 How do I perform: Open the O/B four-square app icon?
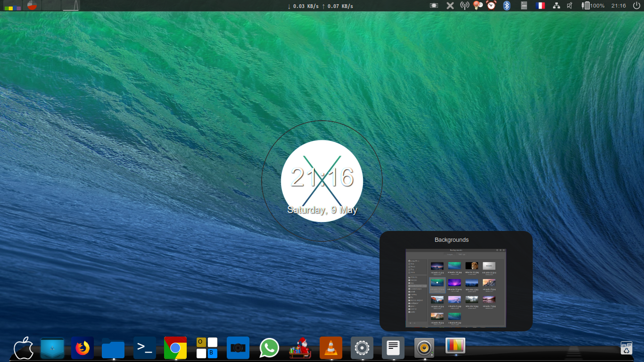pyautogui.click(x=207, y=348)
